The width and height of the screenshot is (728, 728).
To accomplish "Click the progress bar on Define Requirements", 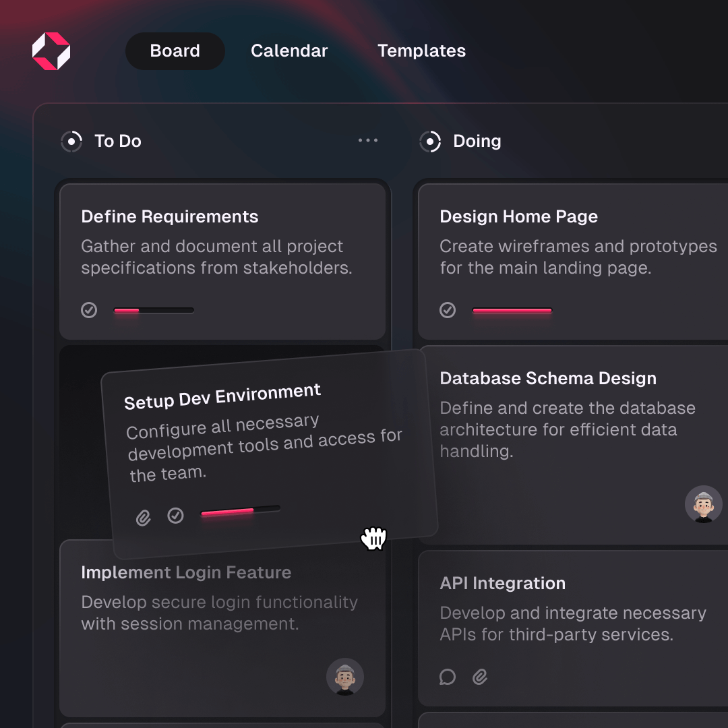I will coord(154,310).
